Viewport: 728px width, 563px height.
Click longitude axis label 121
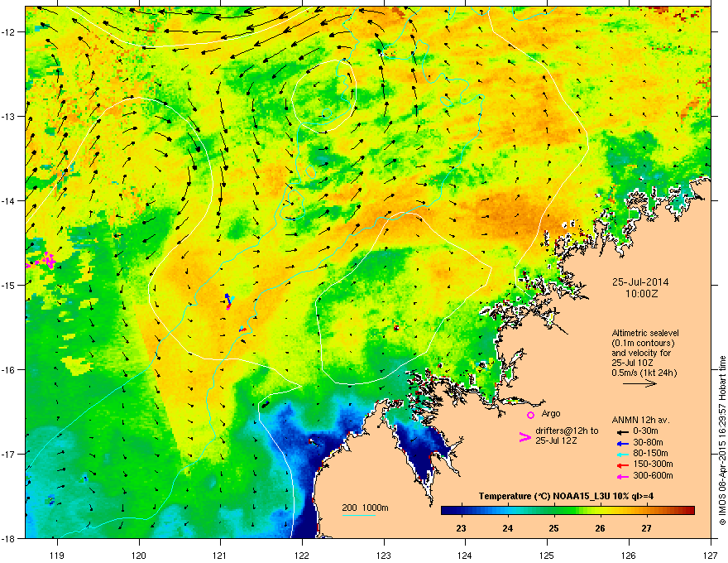click(x=220, y=555)
